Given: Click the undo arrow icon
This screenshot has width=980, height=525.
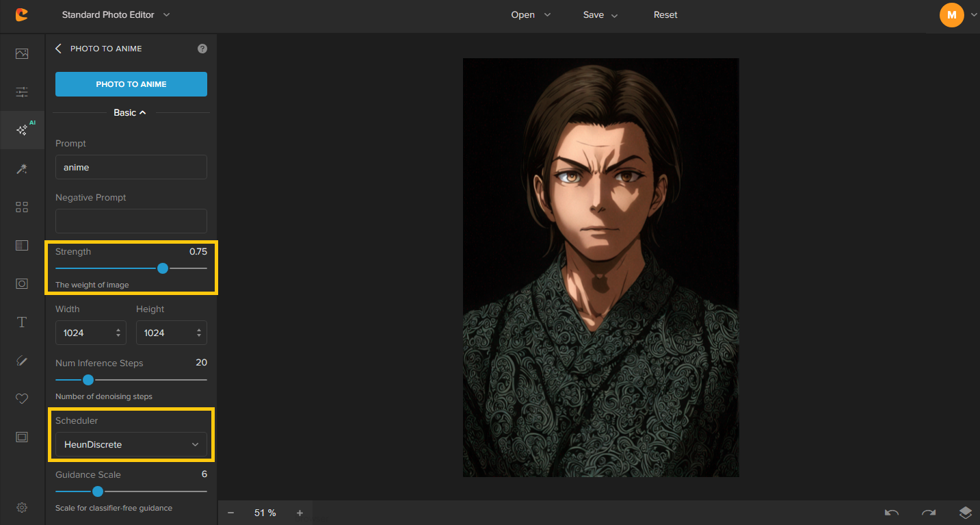Looking at the screenshot, I should (x=892, y=513).
